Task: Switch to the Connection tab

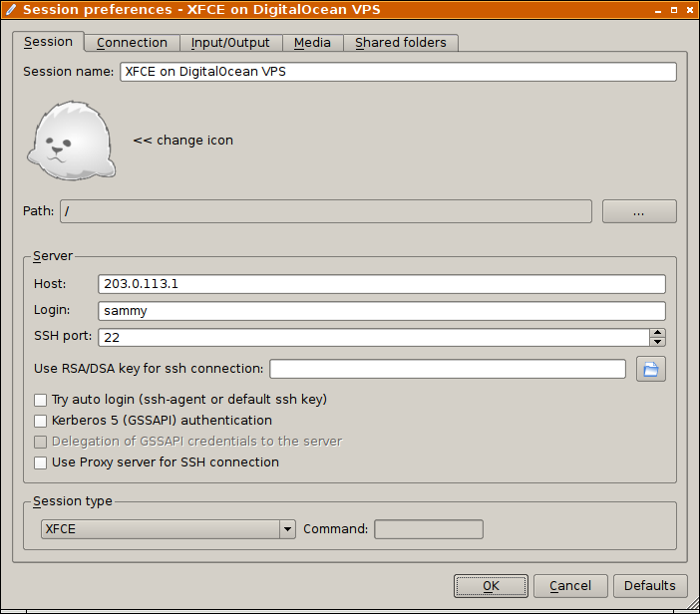Action: (x=132, y=43)
